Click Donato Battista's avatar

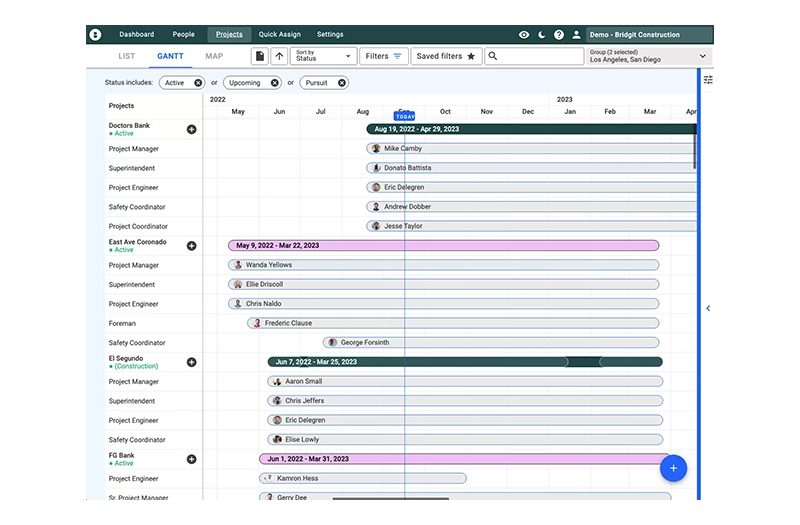[376, 168]
